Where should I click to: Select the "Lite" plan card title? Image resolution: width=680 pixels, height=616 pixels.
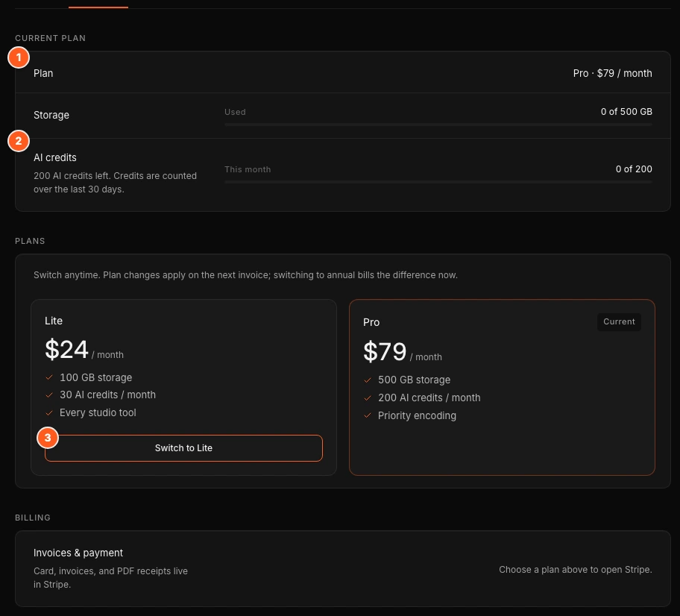pyautogui.click(x=54, y=321)
